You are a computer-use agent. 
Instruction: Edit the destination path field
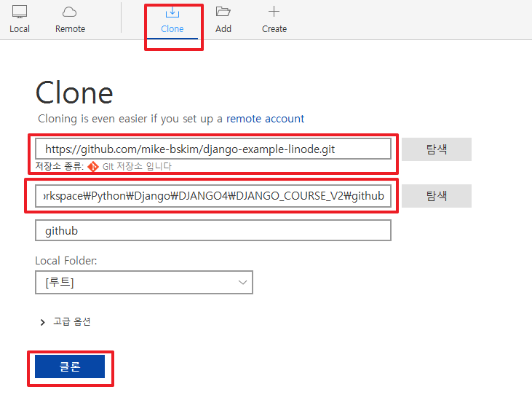(x=213, y=195)
